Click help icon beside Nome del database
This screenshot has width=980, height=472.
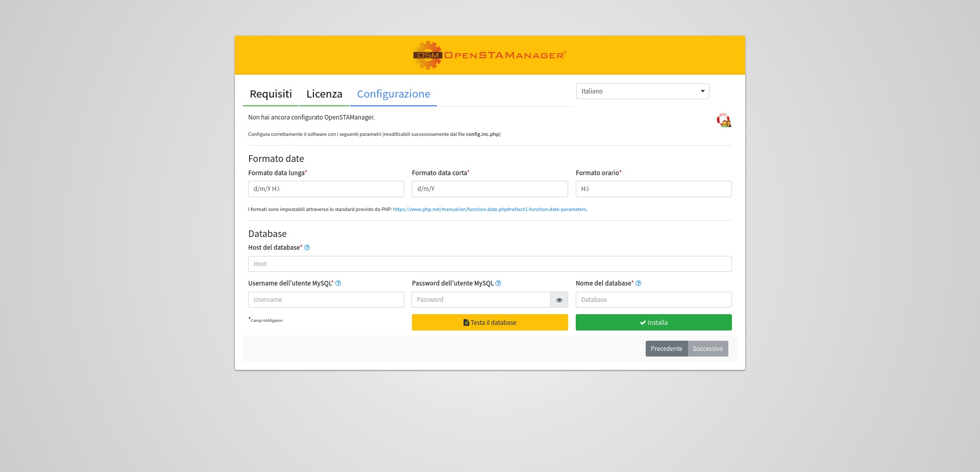[x=638, y=284]
